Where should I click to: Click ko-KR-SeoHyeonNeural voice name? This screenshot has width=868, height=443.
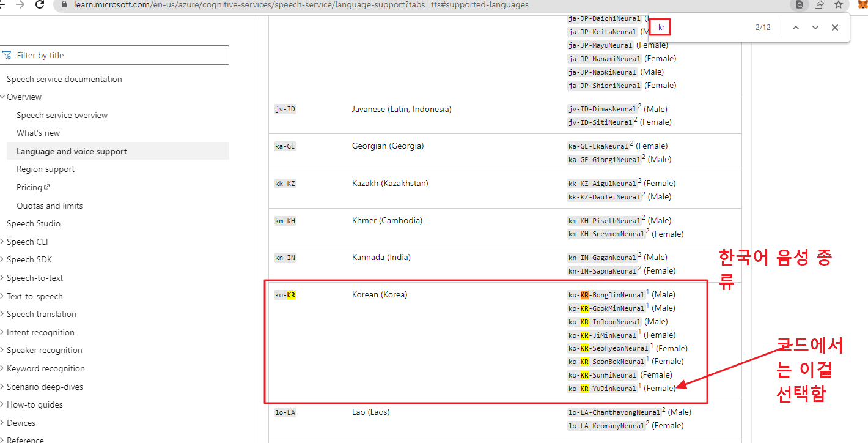point(608,349)
